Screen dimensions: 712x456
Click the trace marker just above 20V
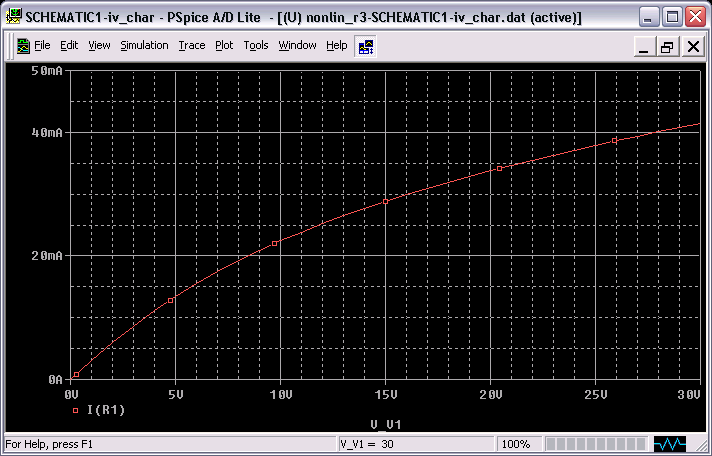point(499,169)
